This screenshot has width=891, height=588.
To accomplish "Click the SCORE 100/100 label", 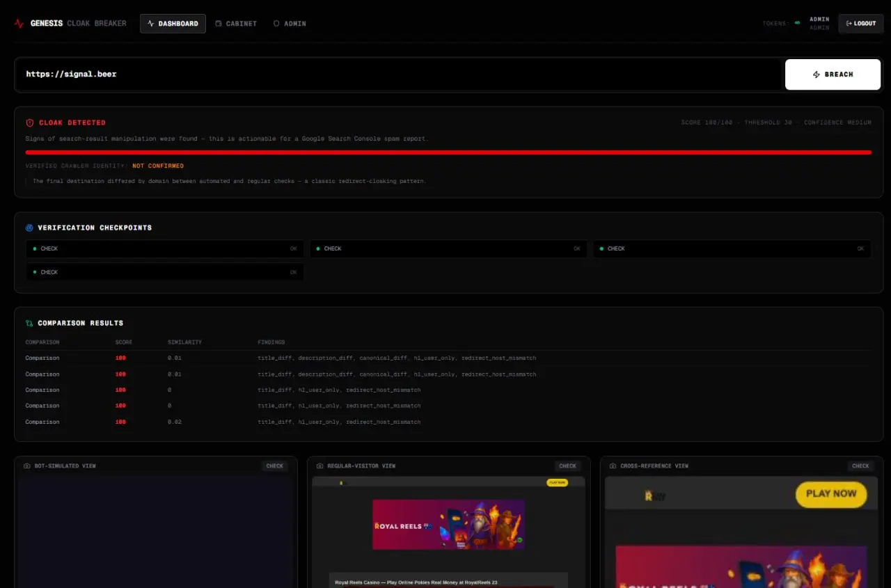I will coord(707,122).
